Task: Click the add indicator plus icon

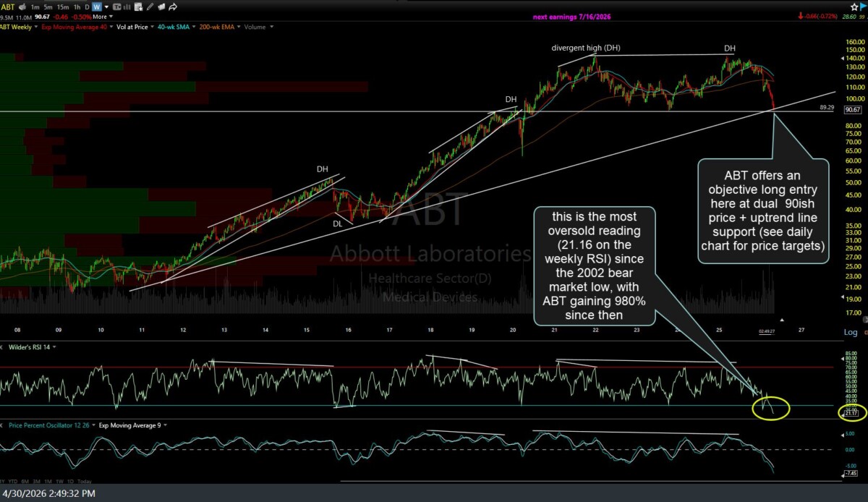Action: (x=138, y=7)
